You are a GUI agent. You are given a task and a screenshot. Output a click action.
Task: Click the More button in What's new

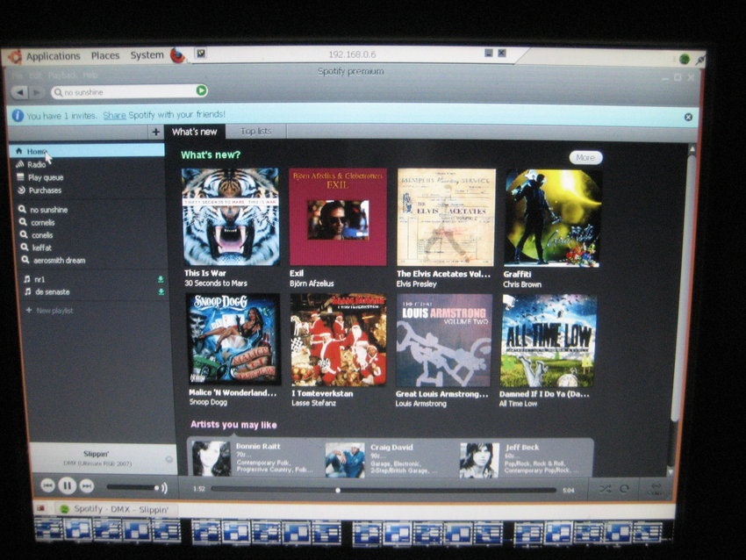pyautogui.click(x=585, y=157)
